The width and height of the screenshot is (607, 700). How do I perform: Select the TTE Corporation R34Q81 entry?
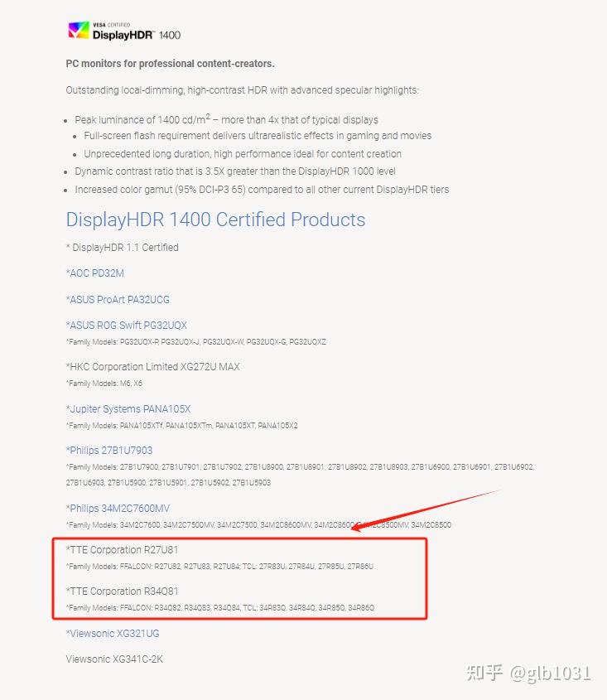[122, 591]
